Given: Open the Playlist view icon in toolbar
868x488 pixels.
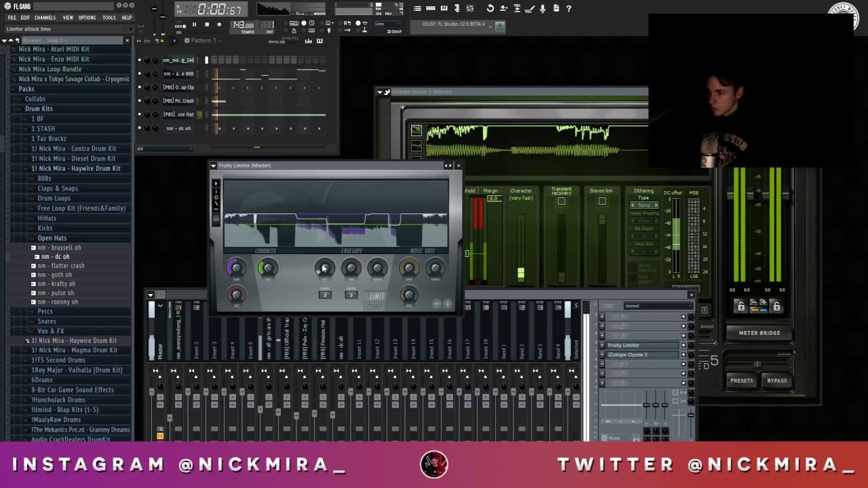Looking at the screenshot, I should pos(418,8).
